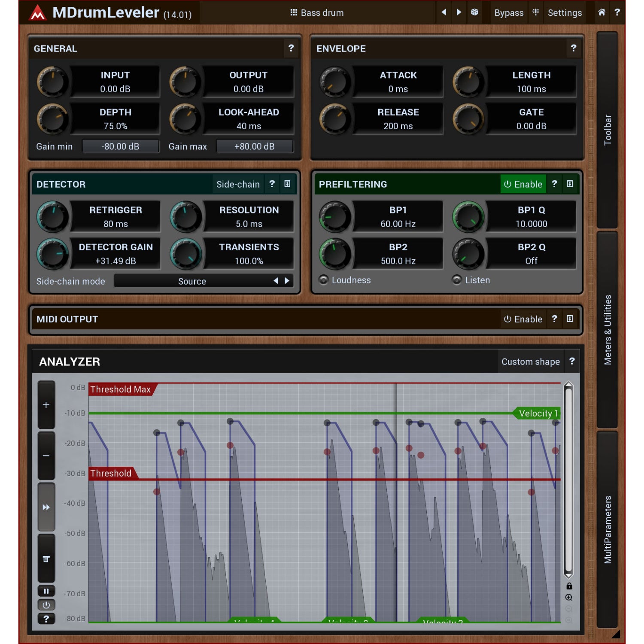
Task: Toggle the Loudness option
Action: [x=345, y=280]
